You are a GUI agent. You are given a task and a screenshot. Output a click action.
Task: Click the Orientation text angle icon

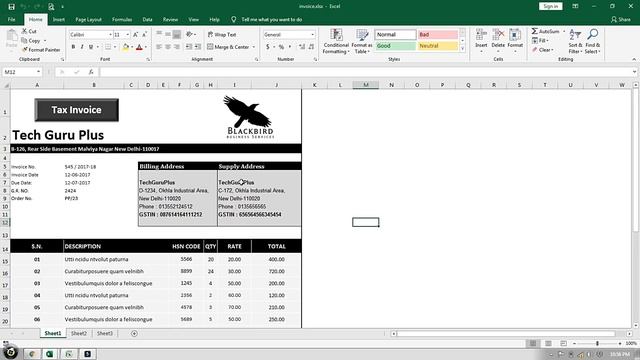(190, 35)
